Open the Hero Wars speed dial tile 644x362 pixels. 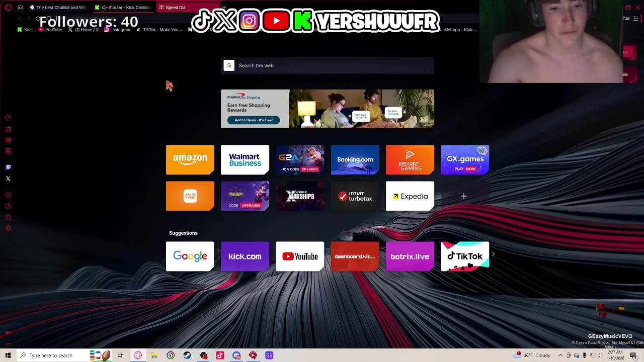point(245,196)
